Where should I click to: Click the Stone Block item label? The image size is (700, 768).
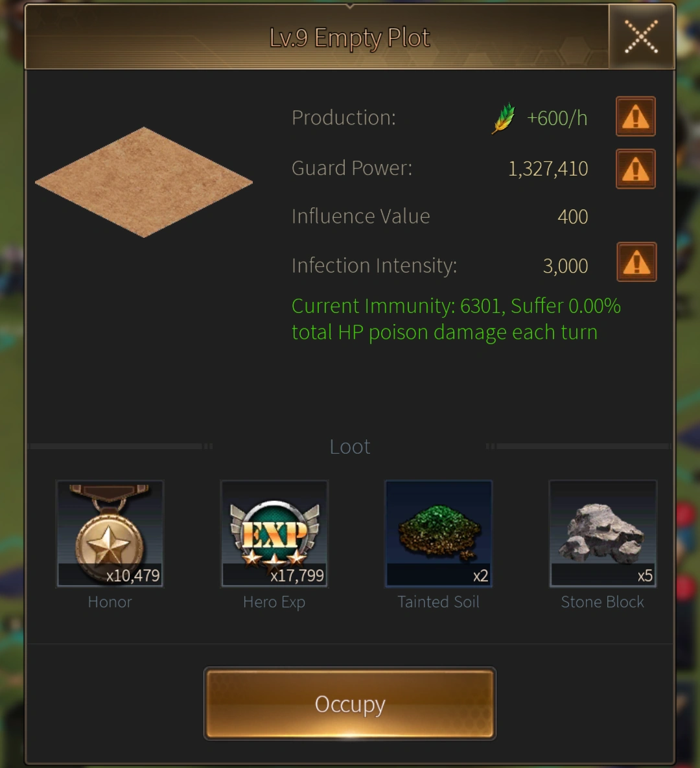tap(603, 601)
